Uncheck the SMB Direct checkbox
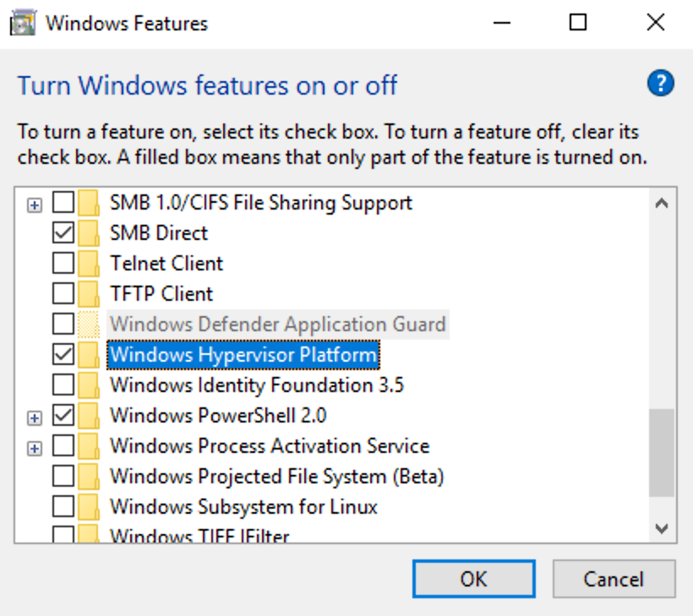This screenshot has height=616, width=693. [x=63, y=233]
